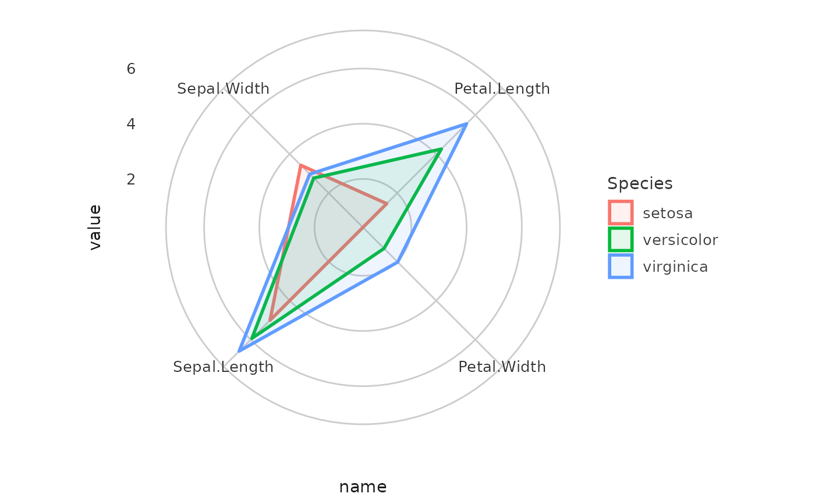This screenshot has width=815, height=504.
Task: Click the "name" axis title at bottom
Action: click(363, 487)
